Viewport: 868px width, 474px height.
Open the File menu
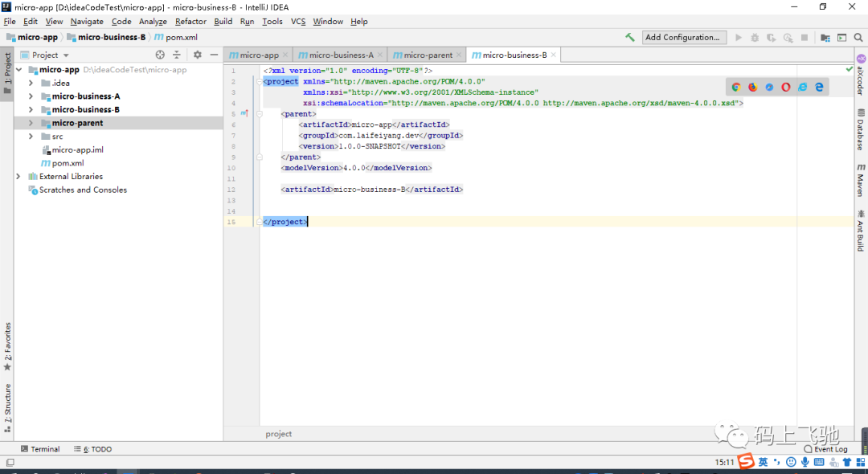(x=10, y=22)
